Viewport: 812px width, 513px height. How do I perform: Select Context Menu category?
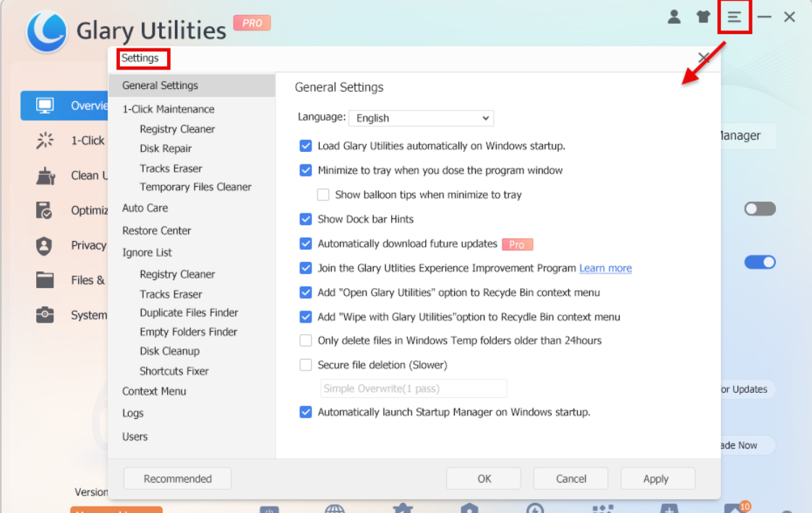coord(154,391)
